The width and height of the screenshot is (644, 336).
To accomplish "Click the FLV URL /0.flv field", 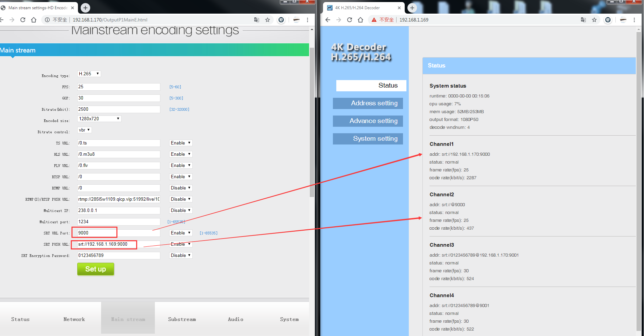I will [x=118, y=165].
